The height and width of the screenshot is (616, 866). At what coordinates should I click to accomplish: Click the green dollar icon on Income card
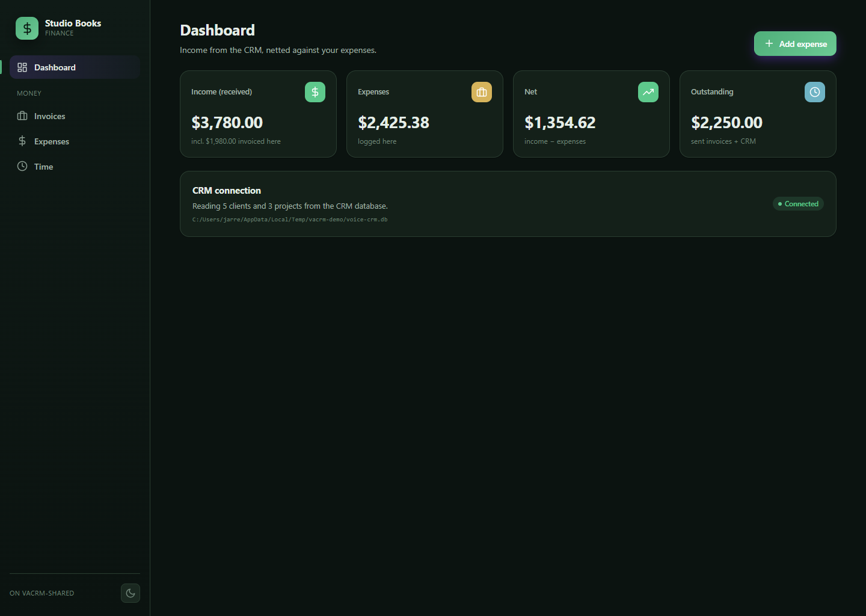click(x=315, y=92)
